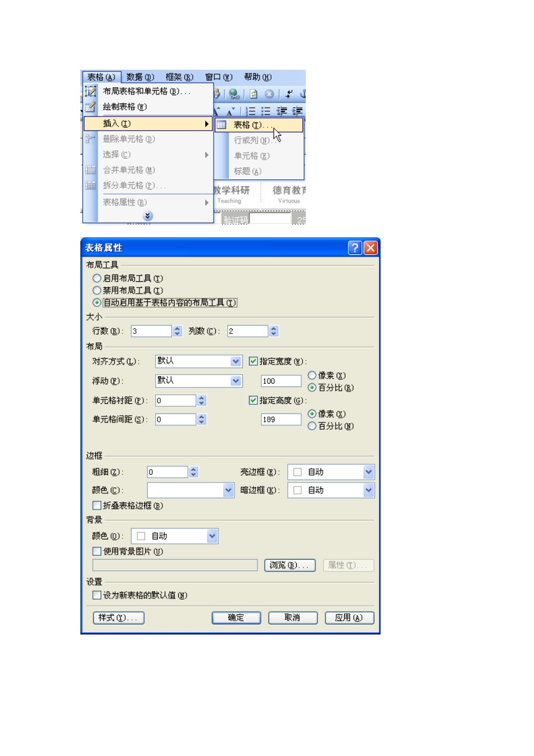
Task: Select 百分比 radio for width
Action: point(312,388)
